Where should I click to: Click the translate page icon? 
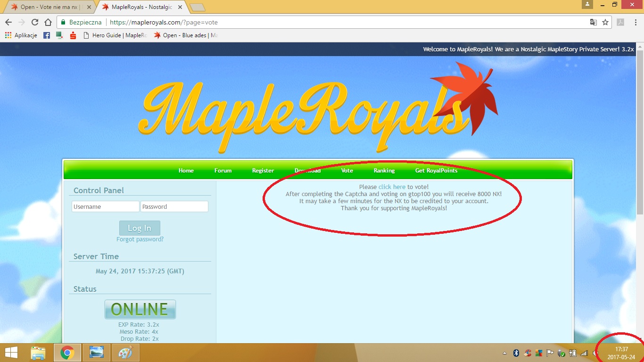594,22
